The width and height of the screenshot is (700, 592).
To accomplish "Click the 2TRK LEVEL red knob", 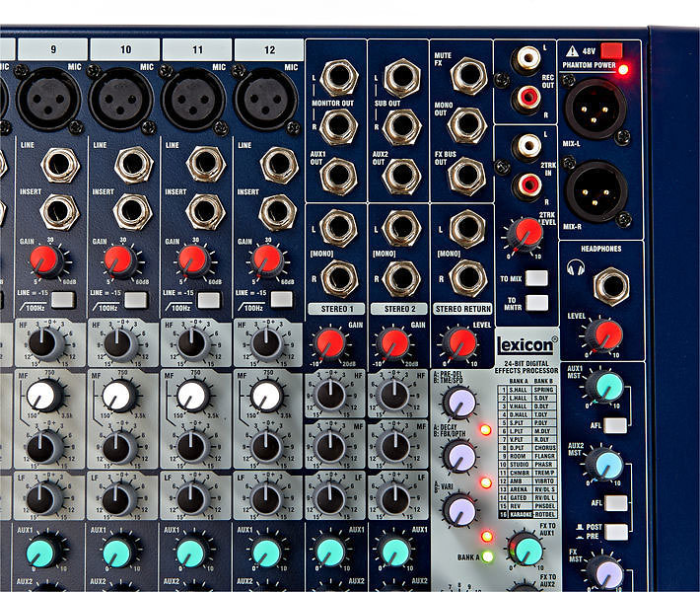I will click(x=526, y=235).
